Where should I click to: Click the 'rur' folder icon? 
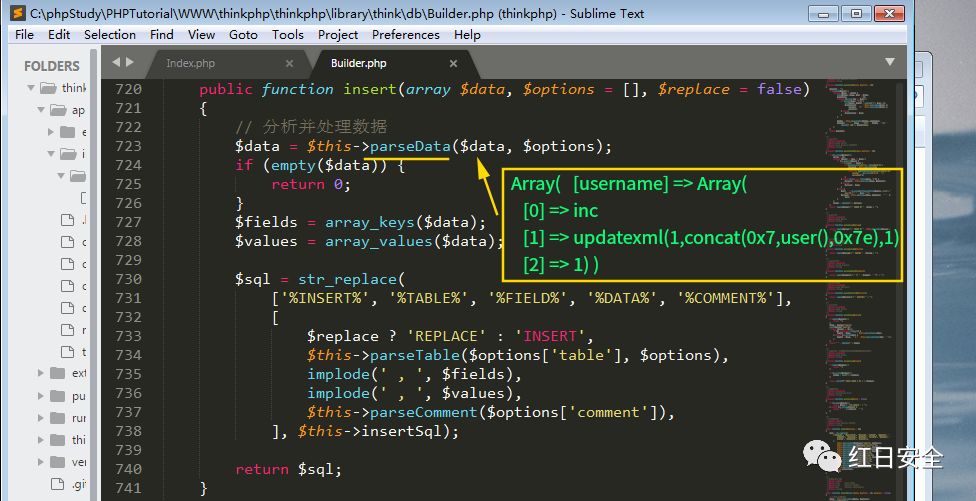pyautogui.click(x=58, y=418)
